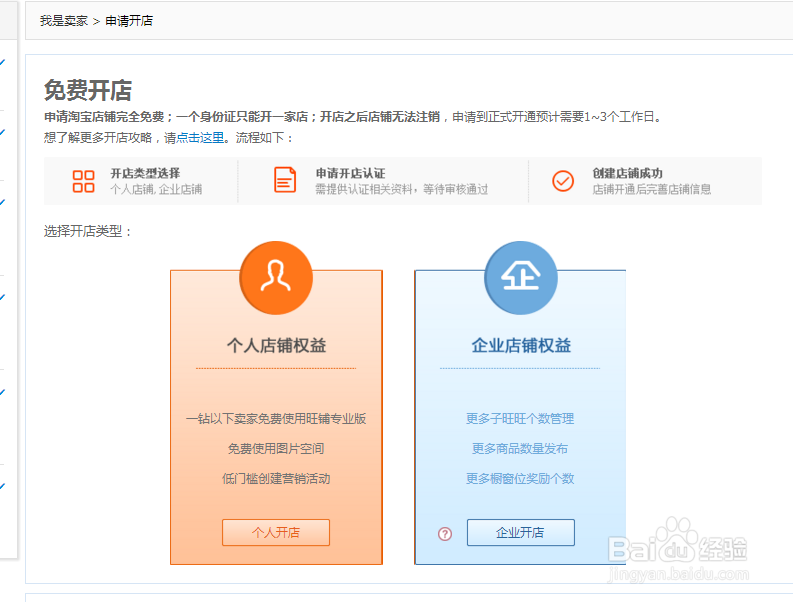
Task: Click 更多子旺旺个数管理 benefit text
Action: point(520,418)
